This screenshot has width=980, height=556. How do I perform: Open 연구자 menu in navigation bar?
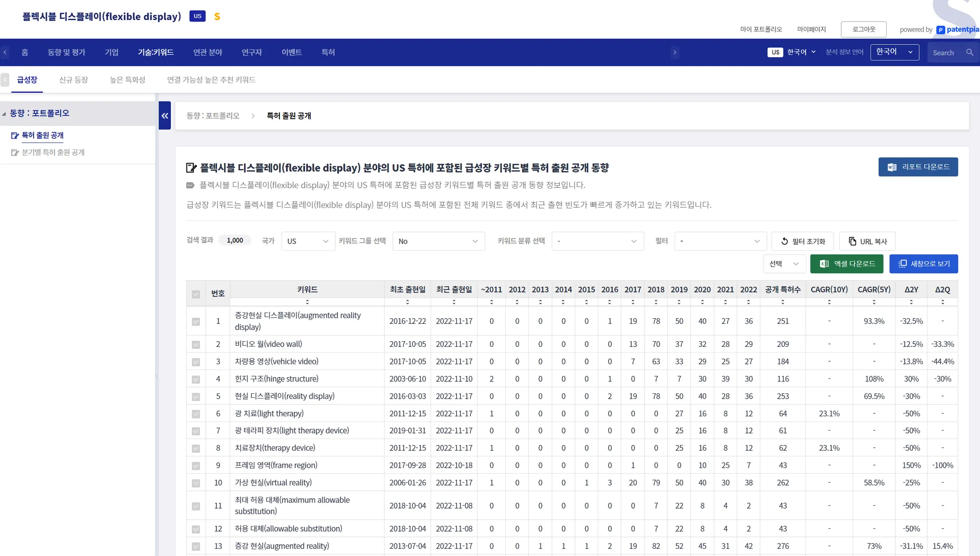tap(251, 52)
